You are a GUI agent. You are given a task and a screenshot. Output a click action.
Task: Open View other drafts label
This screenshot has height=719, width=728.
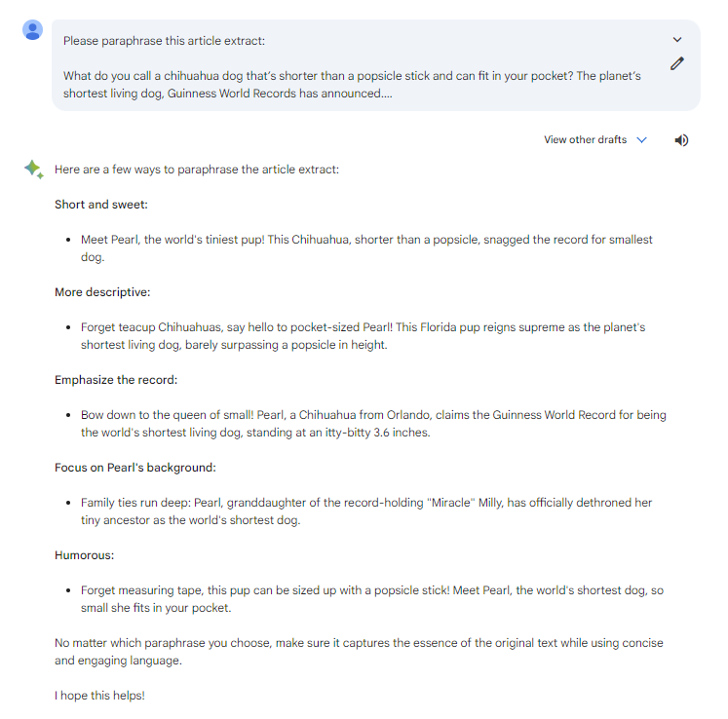coord(585,139)
